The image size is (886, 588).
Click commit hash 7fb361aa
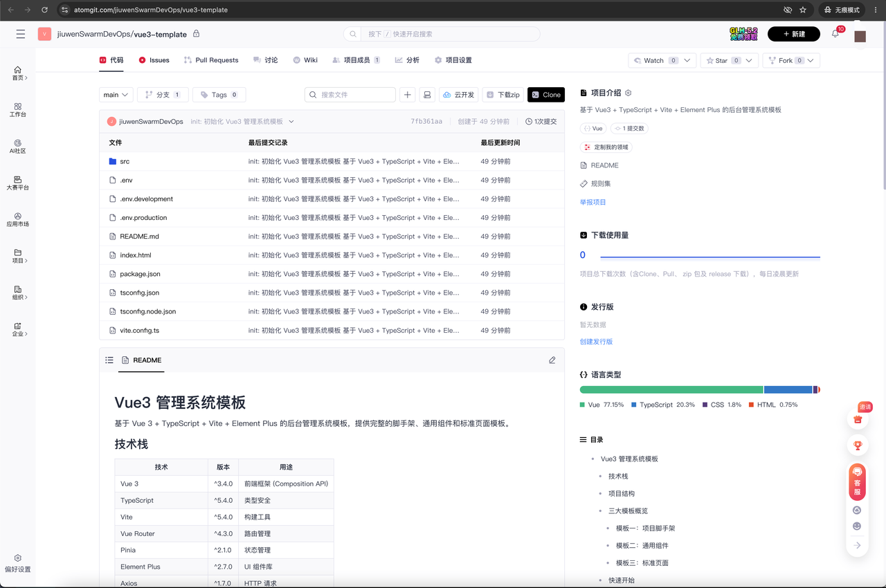[x=426, y=122]
